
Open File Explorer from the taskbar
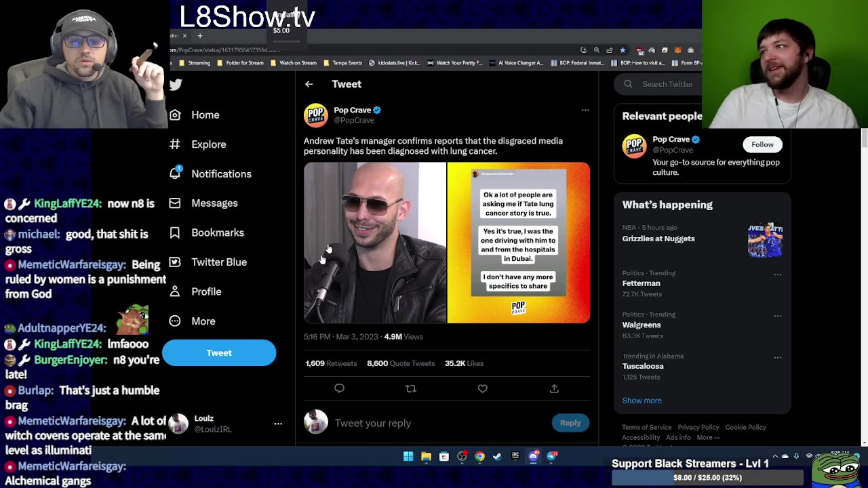[x=426, y=456]
